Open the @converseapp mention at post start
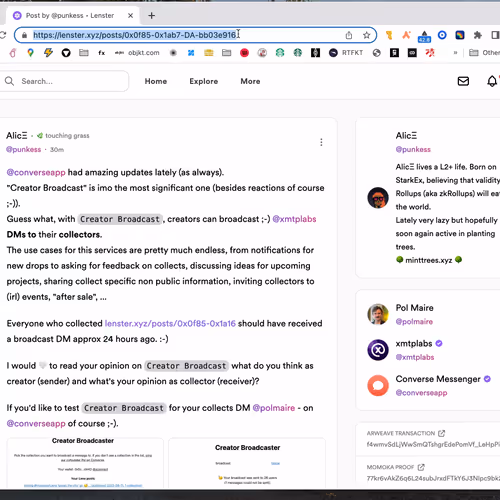Viewport: 500px width, 500px height. point(36,173)
